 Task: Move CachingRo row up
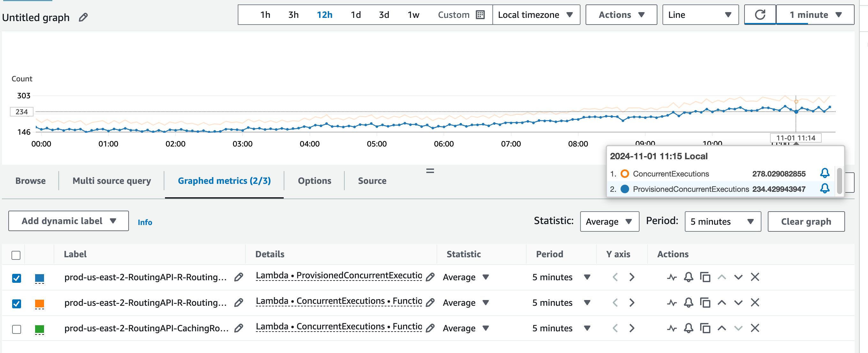[x=722, y=328]
